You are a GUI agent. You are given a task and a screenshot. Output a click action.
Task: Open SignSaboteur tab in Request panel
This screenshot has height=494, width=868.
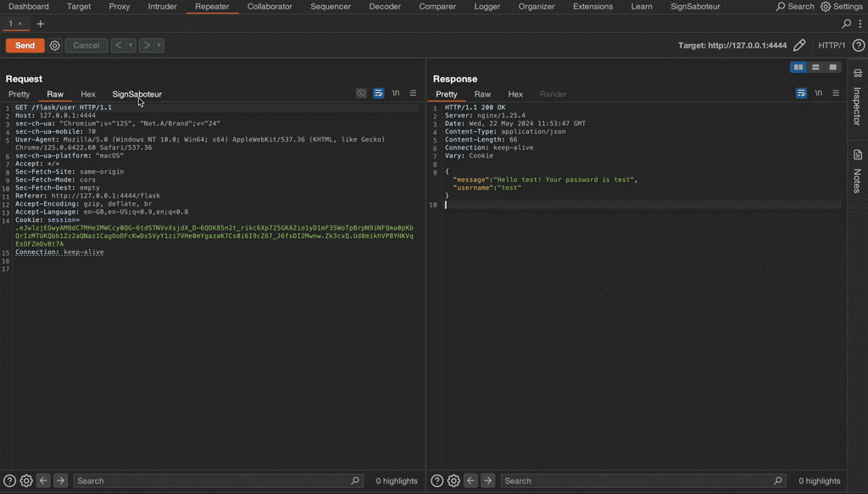pyautogui.click(x=136, y=94)
